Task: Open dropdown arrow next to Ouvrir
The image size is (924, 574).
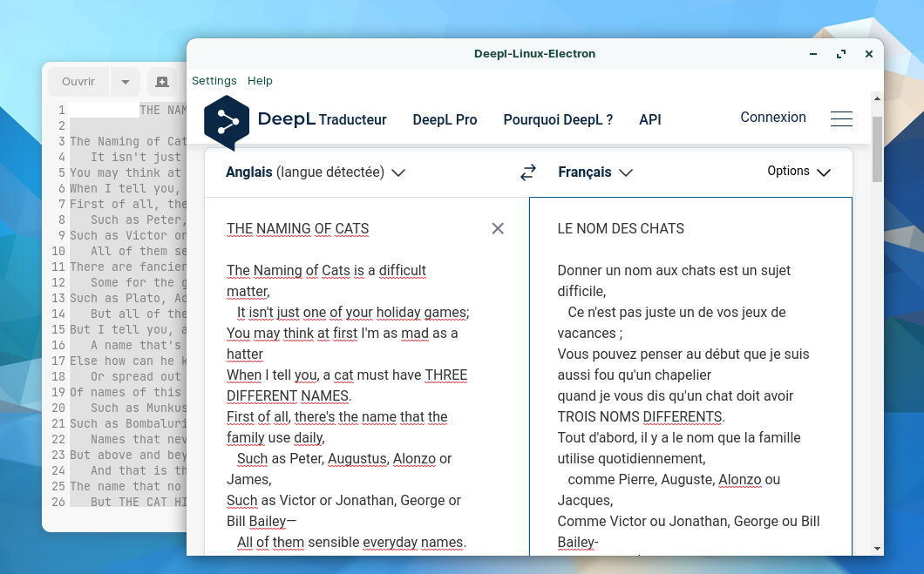Action: (125, 82)
